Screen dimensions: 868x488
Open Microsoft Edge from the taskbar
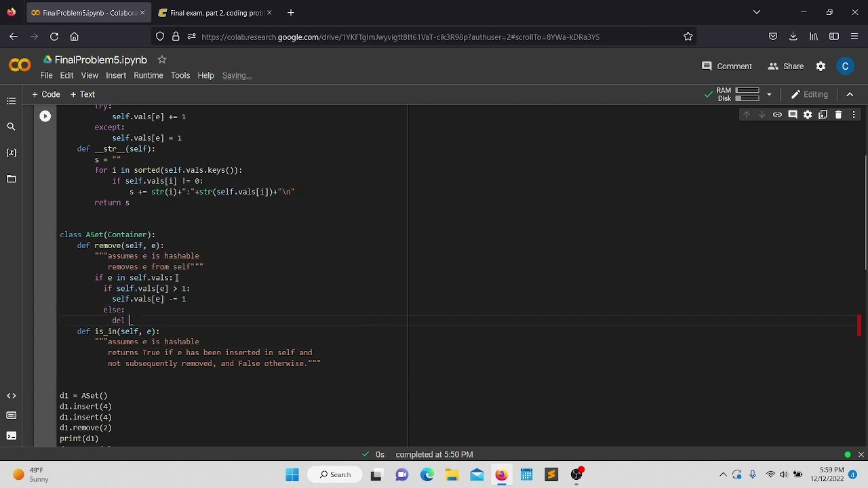[x=427, y=474]
